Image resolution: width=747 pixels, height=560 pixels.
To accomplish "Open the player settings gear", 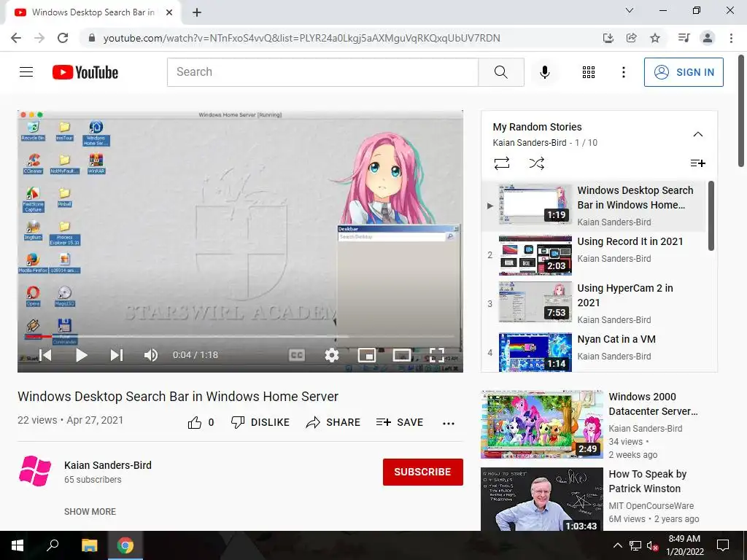I will point(332,355).
